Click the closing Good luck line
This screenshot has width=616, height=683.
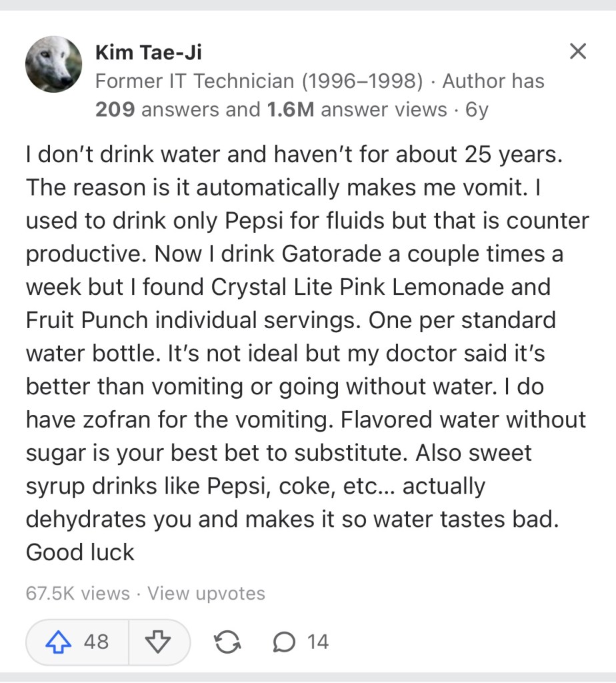coord(80,552)
